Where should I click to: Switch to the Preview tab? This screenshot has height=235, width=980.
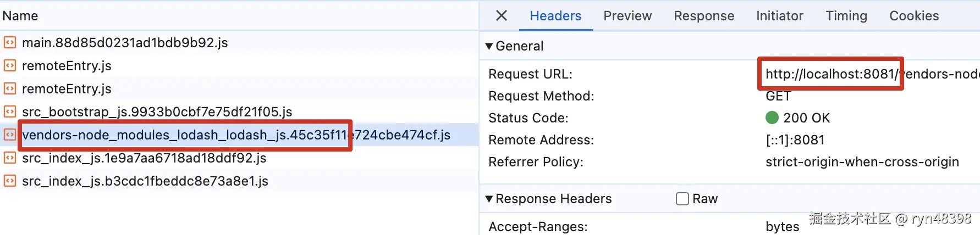627,16
